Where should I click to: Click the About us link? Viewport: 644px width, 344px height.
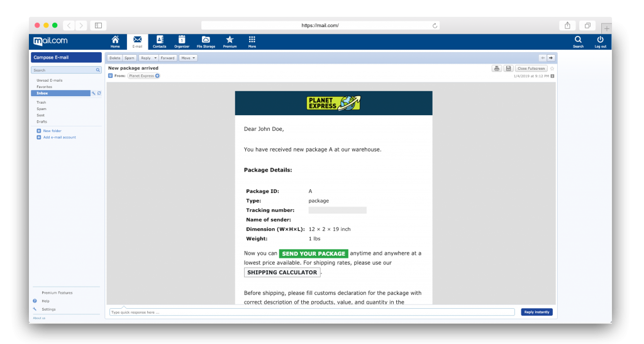pos(39,318)
